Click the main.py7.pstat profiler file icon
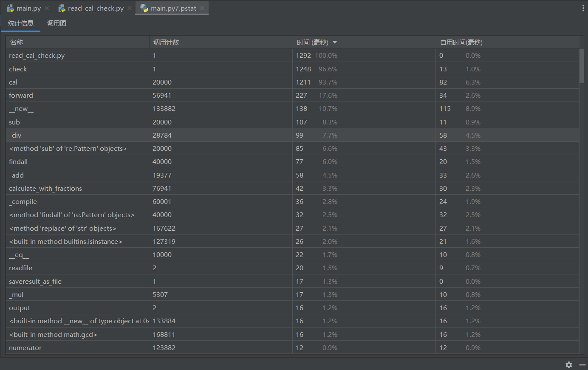The width and height of the screenshot is (588, 370). pyautogui.click(x=144, y=8)
